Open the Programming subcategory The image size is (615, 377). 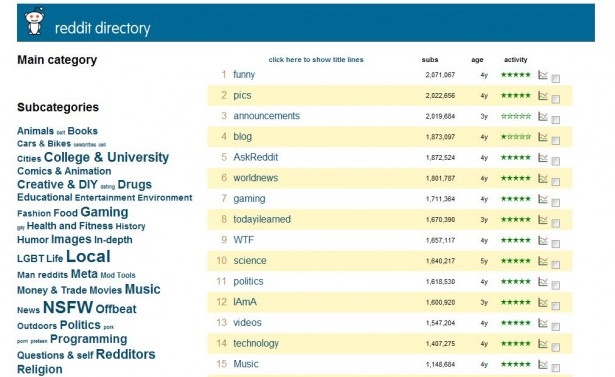coord(89,339)
